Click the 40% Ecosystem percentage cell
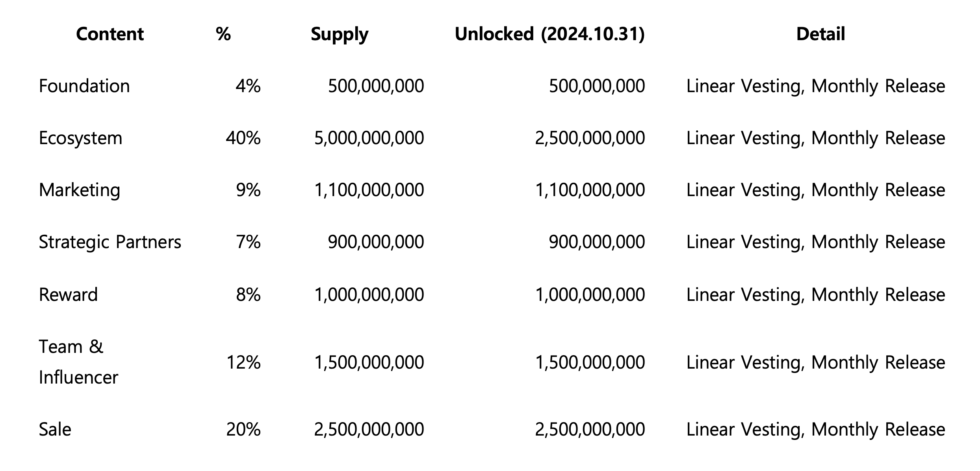Viewport: 980px width, 471px height. pos(243,138)
